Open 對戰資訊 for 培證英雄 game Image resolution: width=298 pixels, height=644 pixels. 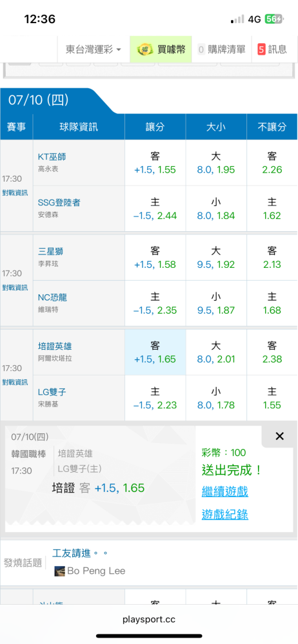pos(15,382)
